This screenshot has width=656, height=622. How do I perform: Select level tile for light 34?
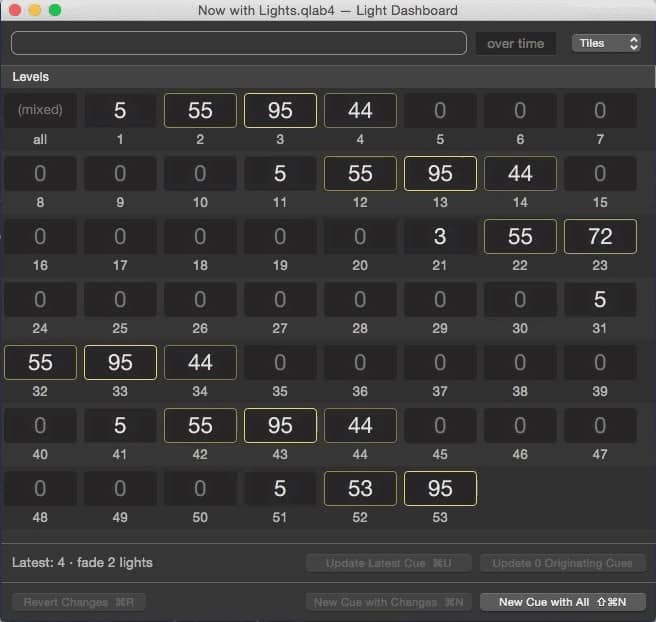(x=200, y=363)
